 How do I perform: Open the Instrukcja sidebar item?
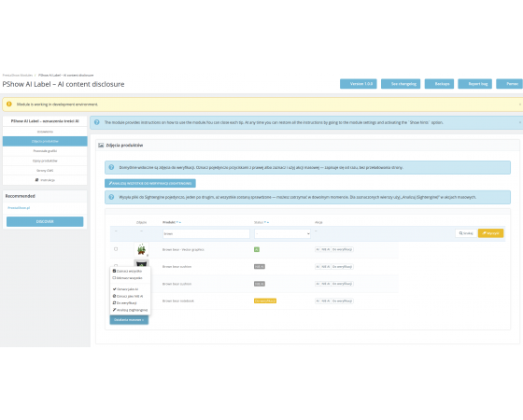[45, 180]
